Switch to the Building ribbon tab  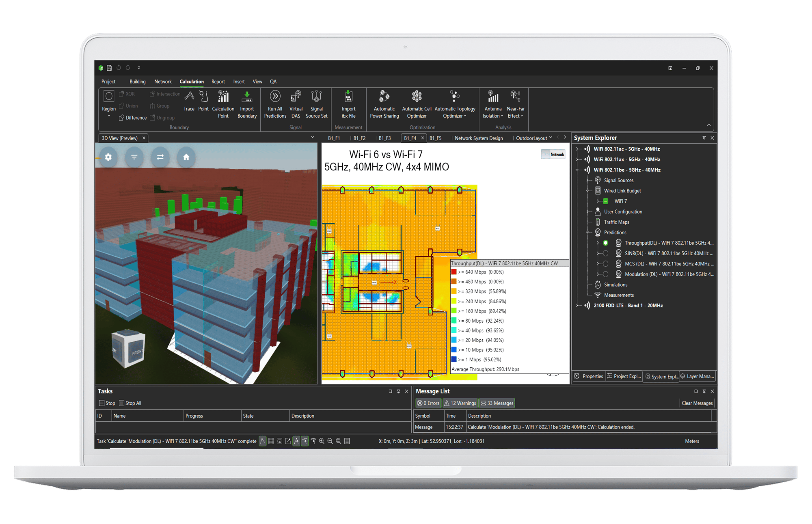(137, 82)
